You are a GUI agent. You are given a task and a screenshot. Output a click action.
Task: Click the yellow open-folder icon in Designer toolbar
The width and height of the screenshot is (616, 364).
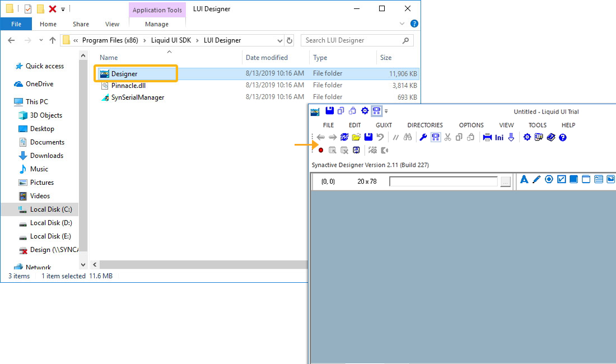coord(356,137)
